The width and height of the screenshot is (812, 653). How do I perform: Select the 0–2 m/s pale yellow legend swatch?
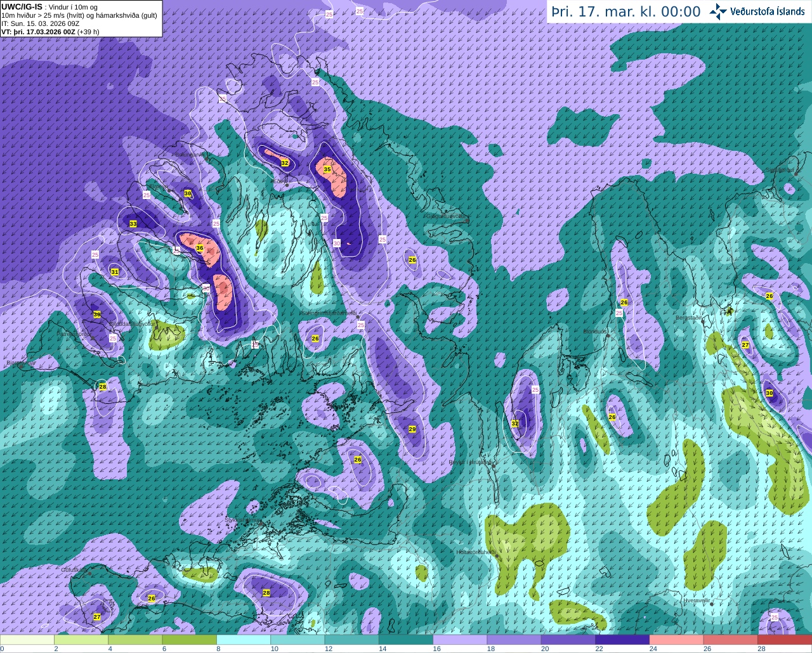click(x=27, y=640)
